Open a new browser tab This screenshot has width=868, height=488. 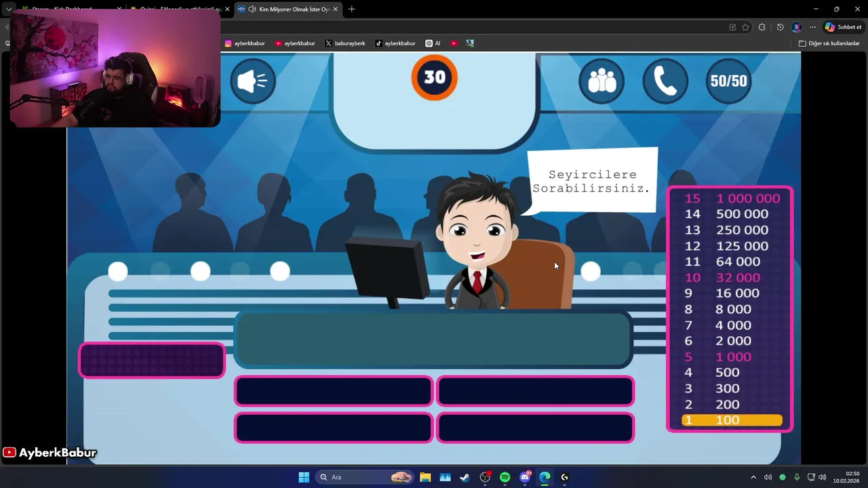351,9
